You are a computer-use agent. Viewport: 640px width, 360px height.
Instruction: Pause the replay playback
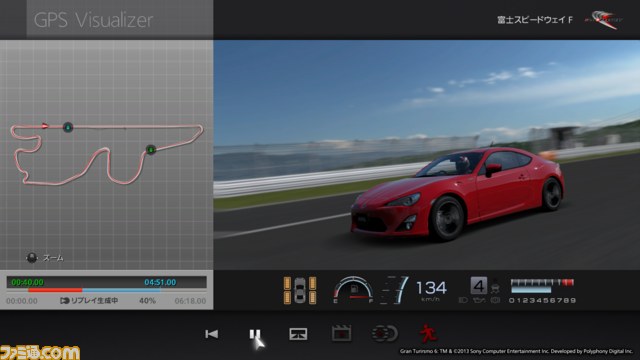(255, 334)
